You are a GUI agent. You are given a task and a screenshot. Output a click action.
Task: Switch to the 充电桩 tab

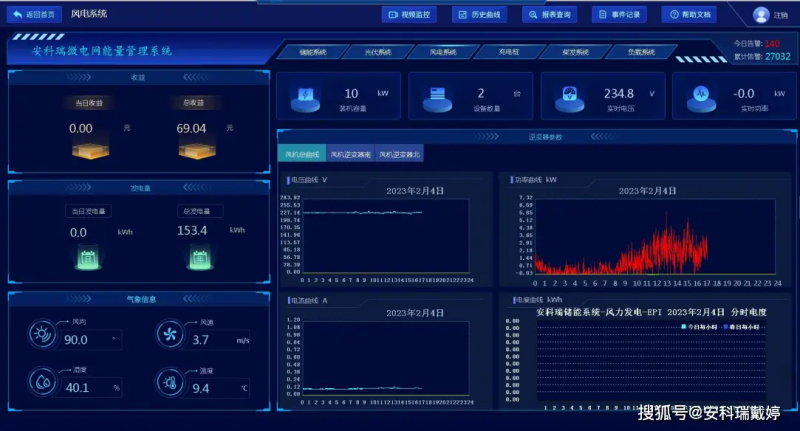(x=509, y=52)
